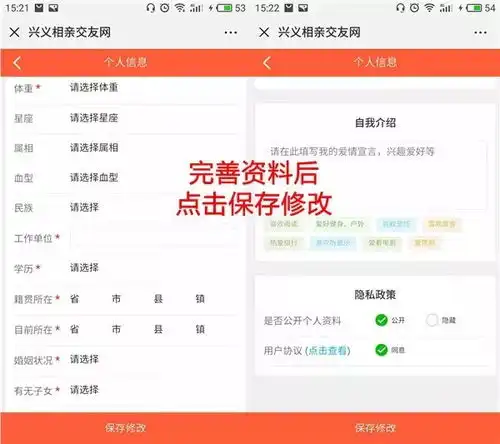Open the 民族 请选择 selector
Image resolution: width=500 pixels, height=444 pixels.
[84, 207]
